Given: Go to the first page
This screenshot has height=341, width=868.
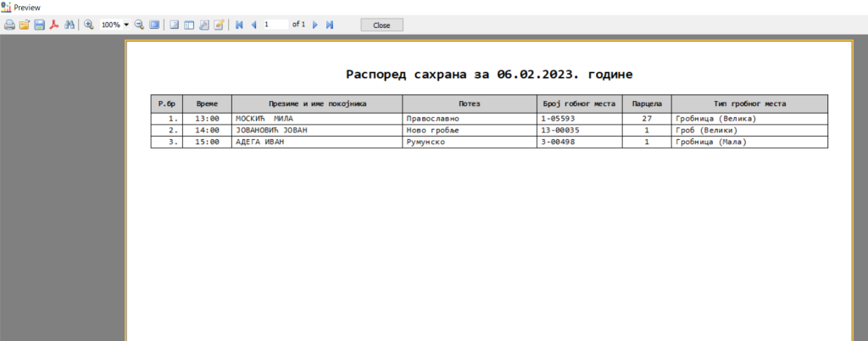Looking at the screenshot, I should (x=240, y=25).
